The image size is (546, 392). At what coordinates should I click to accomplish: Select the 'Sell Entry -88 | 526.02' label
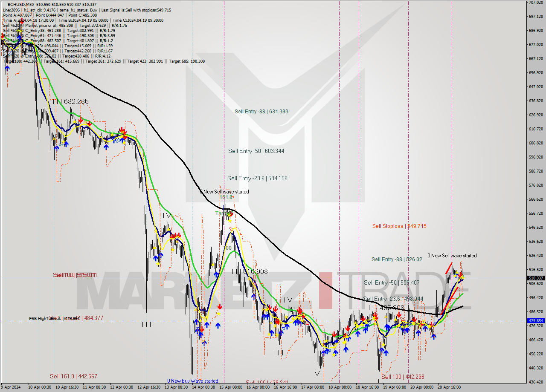(397, 259)
